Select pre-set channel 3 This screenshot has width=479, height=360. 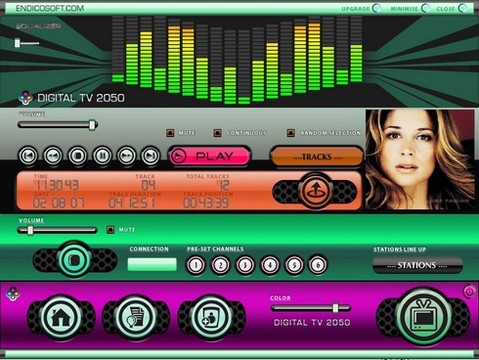(245, 265)
